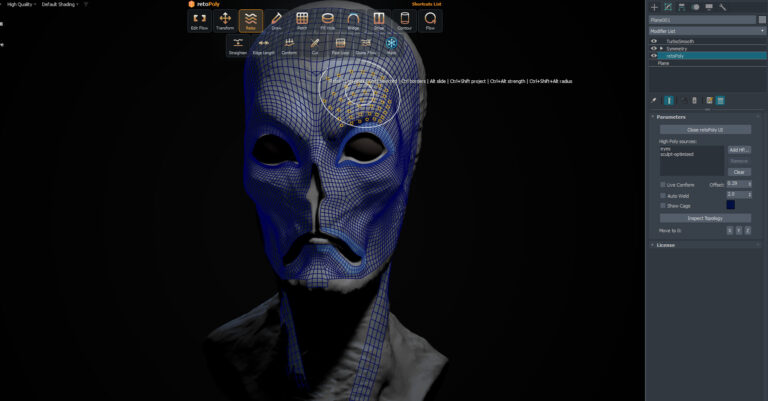Select the Cut knife tool

tap(315, 46)
